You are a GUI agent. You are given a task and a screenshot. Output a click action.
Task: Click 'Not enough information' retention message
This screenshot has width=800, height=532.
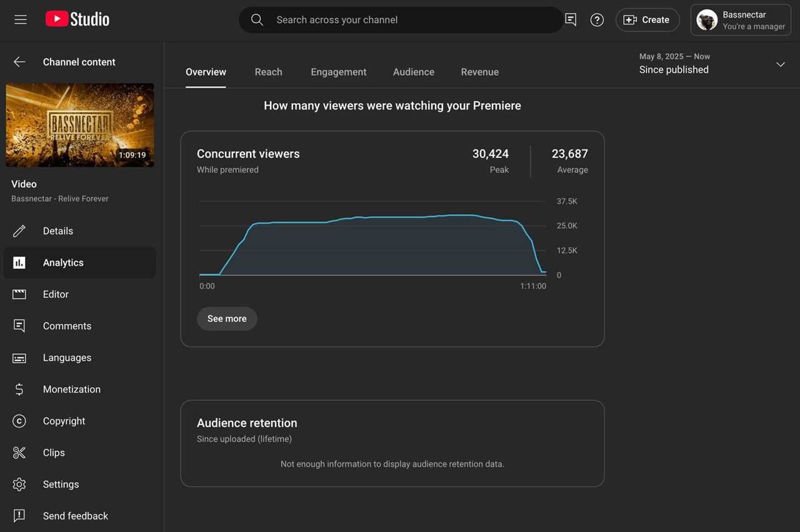point(392,464)
